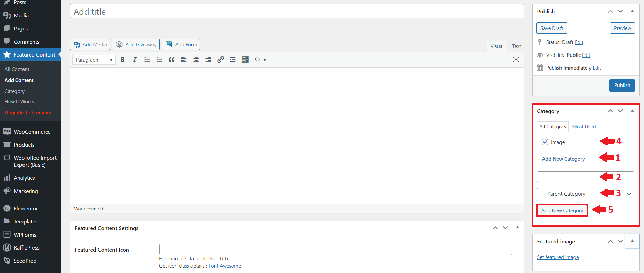The image size is (644, 273).
Task: Switch to the Text editor tab
Action: pos(517,46)
